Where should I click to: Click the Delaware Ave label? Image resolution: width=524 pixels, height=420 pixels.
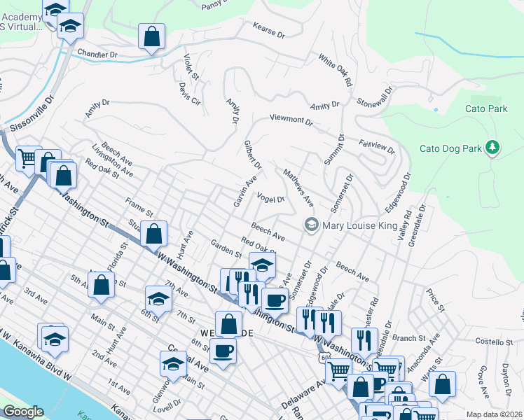(303, 393)
